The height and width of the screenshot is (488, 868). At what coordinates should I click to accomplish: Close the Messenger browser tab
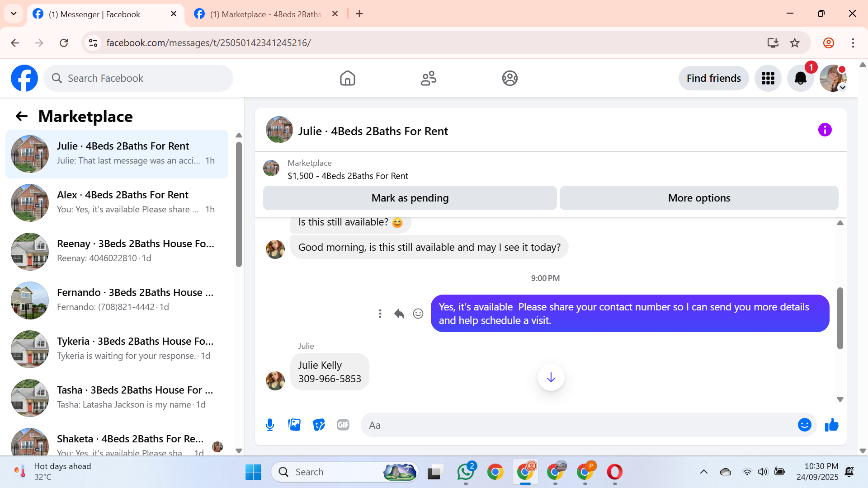pyautogui.click(x=174, y=14)
